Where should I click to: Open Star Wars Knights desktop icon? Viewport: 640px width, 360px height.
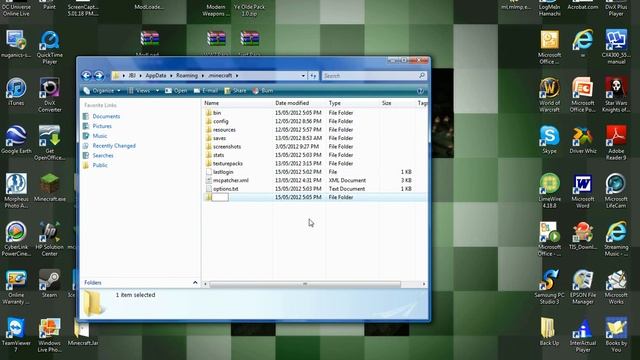click(x=616, y=95)
